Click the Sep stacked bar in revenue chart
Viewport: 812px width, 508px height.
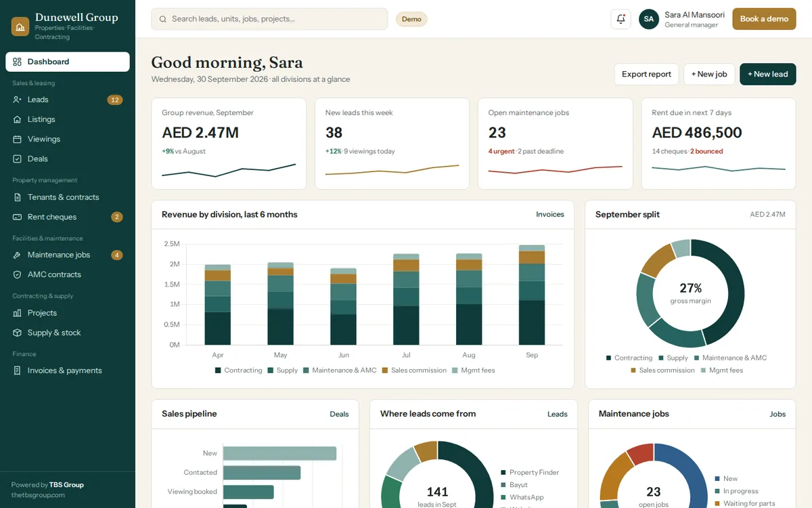click(x=532, y=295)
